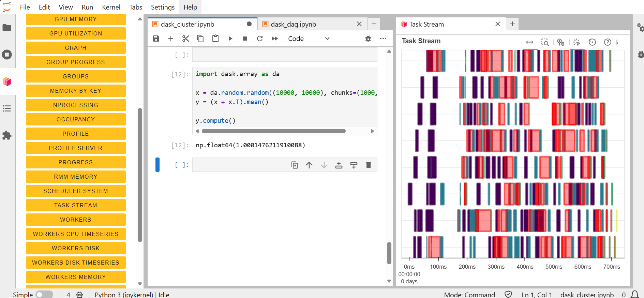Open the PROFILE SERVER dashboard
Viewport: 644px width, 298px height.
click(76, 148)
